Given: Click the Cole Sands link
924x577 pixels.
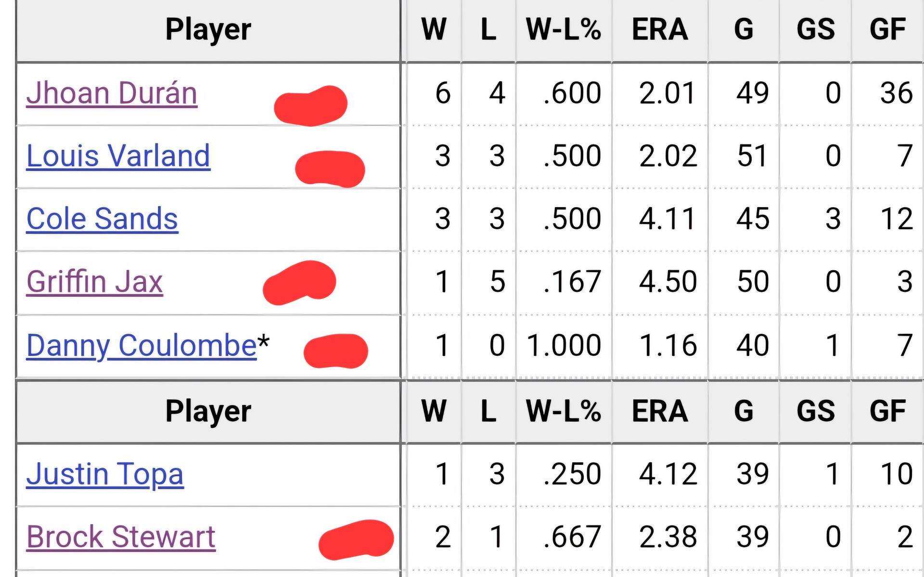Looking at the screenshot, I should pos(102,219).
